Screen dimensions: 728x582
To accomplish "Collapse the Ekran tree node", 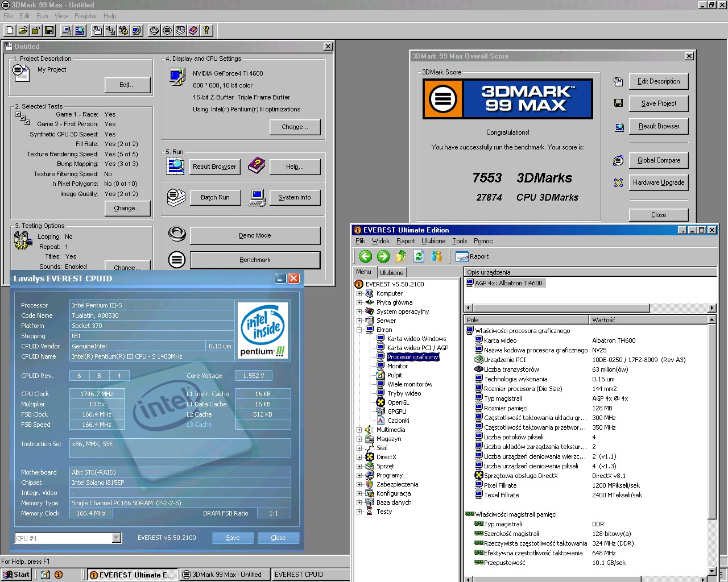I will [x=359, y=330].
